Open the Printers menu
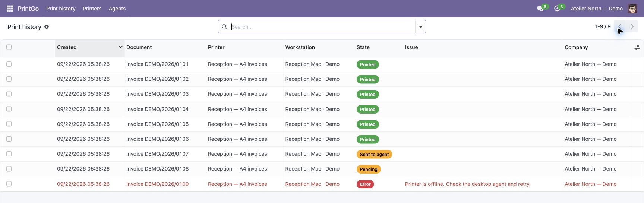 [x=92, y=9]
